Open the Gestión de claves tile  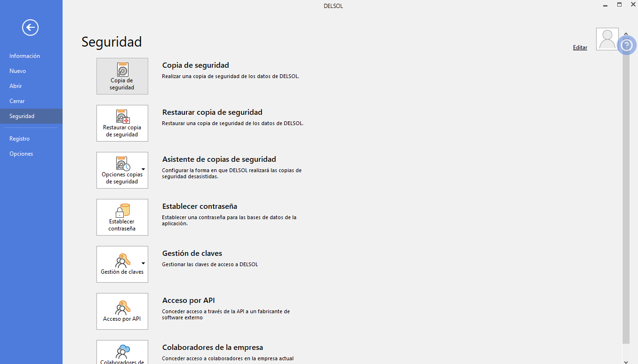(122, 264)
